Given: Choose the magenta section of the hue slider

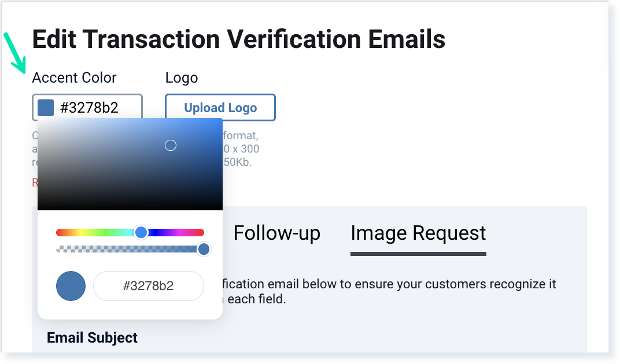Looking at the screenshot, I should (x=186, y=232).
